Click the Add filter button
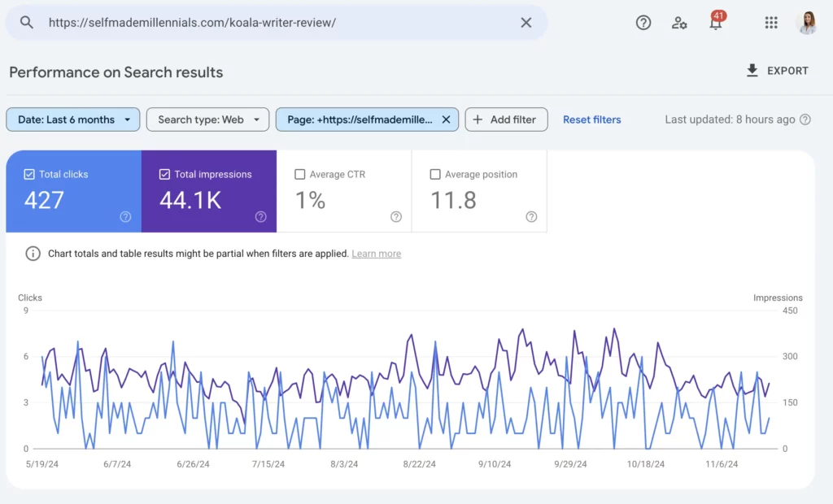Image resolution: width=833 pixels, height=504 pixels. pyautogui.click(x=506, y=119)
